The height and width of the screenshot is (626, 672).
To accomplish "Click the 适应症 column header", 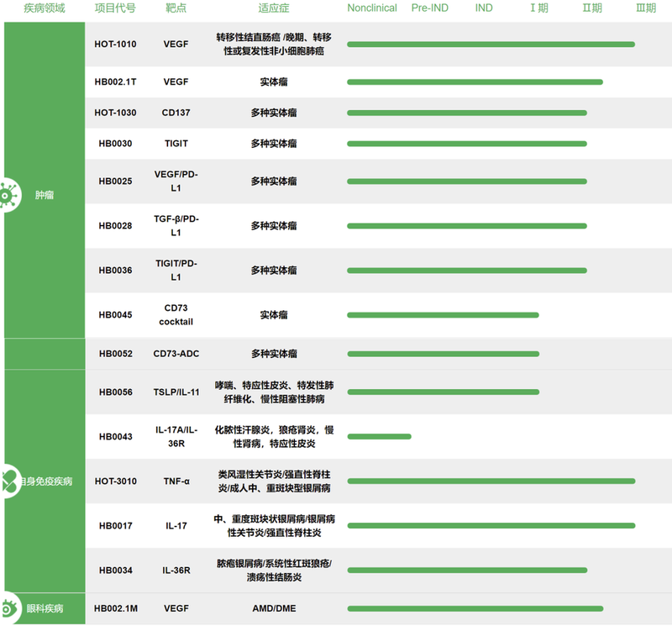I will click(x=273, y=8).
